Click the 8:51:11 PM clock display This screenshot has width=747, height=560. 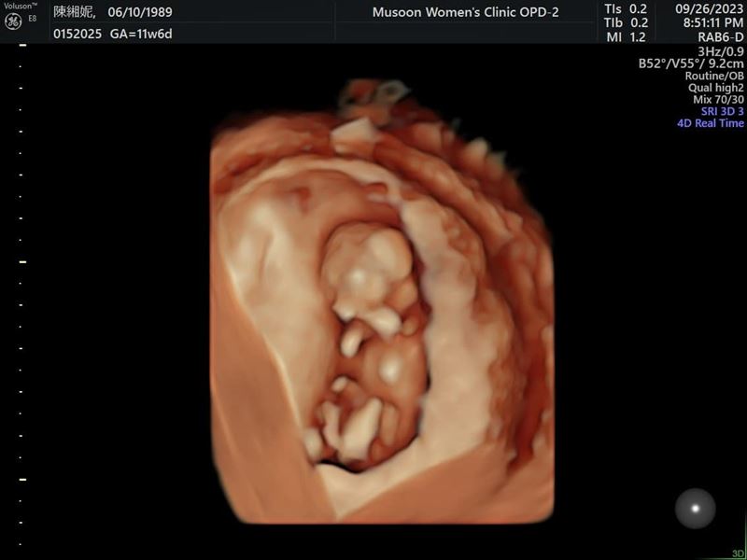click(x=710, y=22)
